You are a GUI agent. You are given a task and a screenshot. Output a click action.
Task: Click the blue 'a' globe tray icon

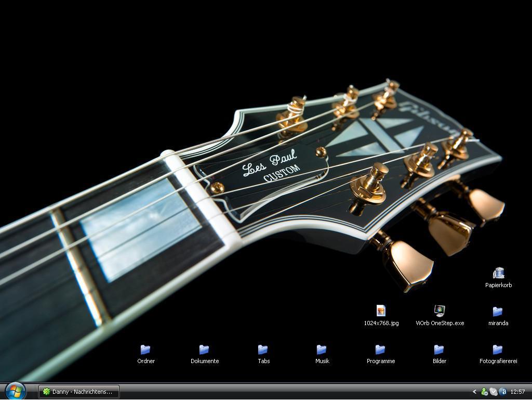click(x=503, y=392)
